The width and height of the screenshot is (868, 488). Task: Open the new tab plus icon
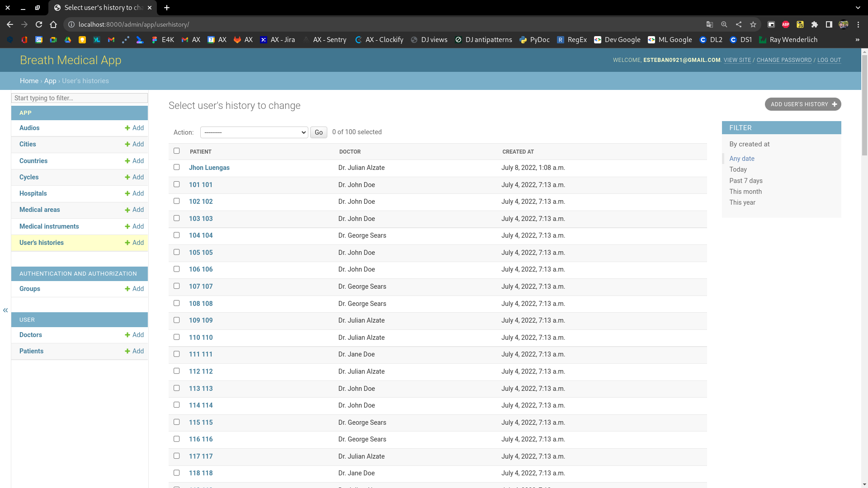(167, 8)
